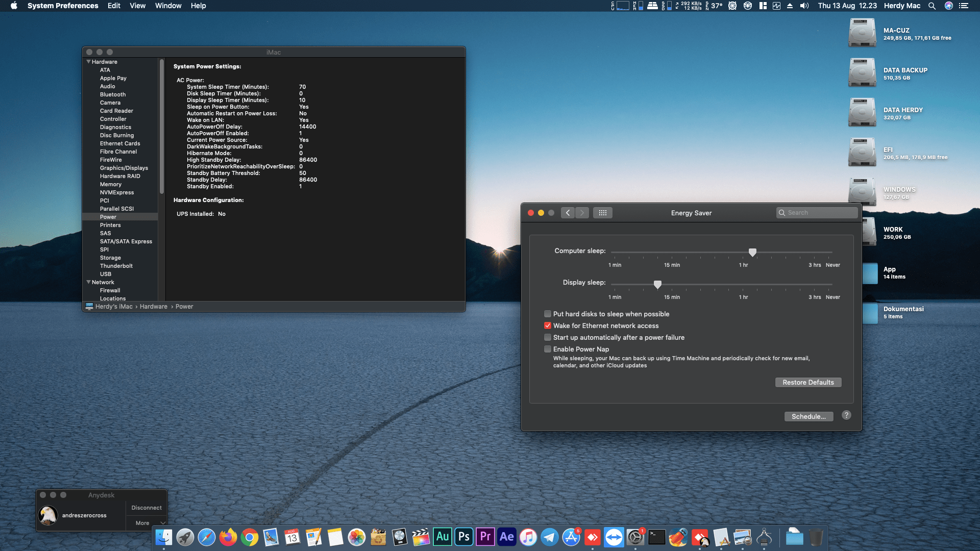Click Disconnect in Anydesk window
Viewport: 980px width, 551px height.
146,508
